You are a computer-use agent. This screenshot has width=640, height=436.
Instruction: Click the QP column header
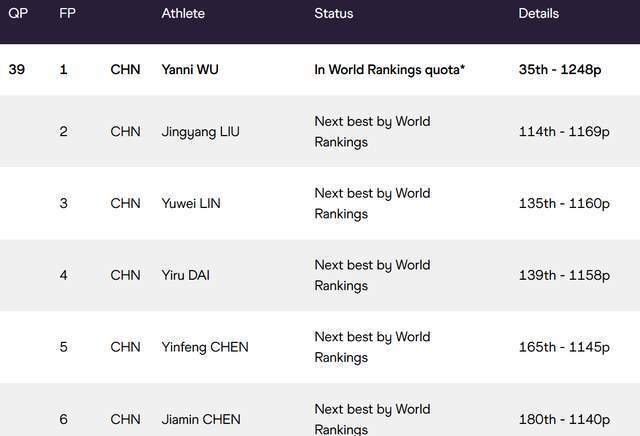coord(17,14)
